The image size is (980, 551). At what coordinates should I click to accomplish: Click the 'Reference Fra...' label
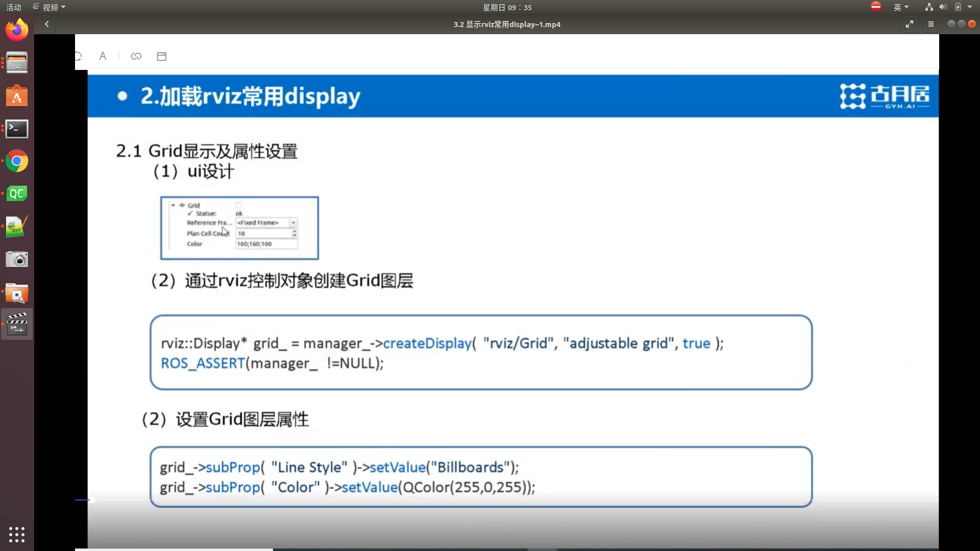coord(209,222)
